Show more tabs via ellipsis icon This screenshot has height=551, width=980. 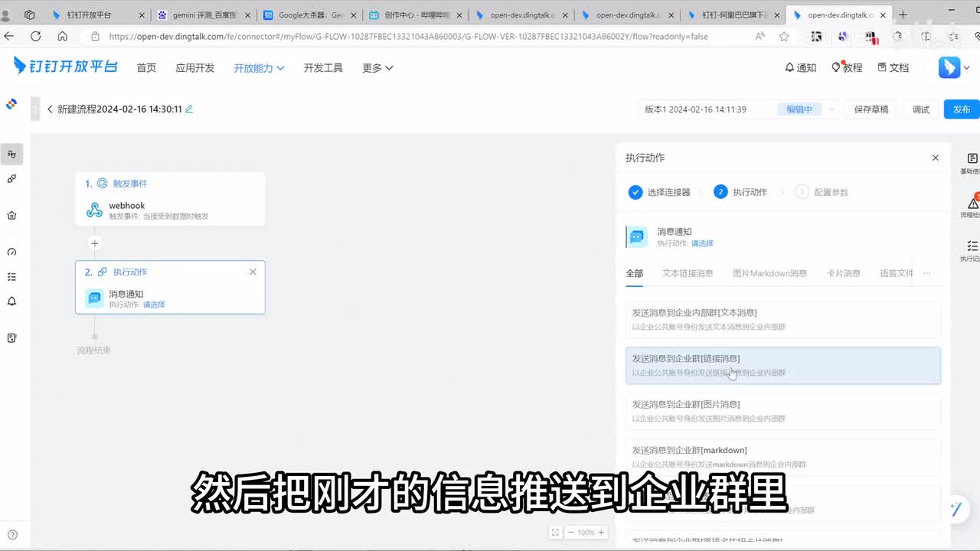click(x=926, y=273)
